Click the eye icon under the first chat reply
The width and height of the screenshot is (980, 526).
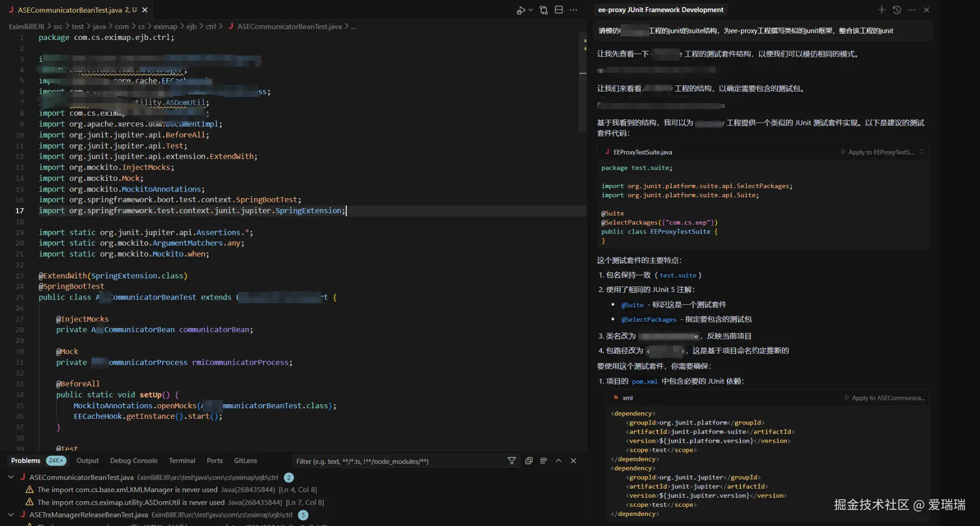(x=601, y=71)
